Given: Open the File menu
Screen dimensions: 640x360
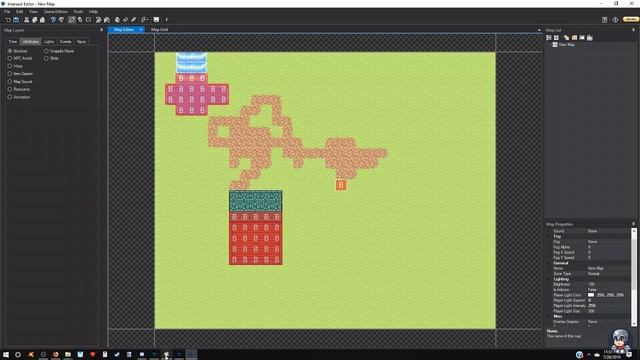Looking at the screenshot, I should [x=7, y=11].
